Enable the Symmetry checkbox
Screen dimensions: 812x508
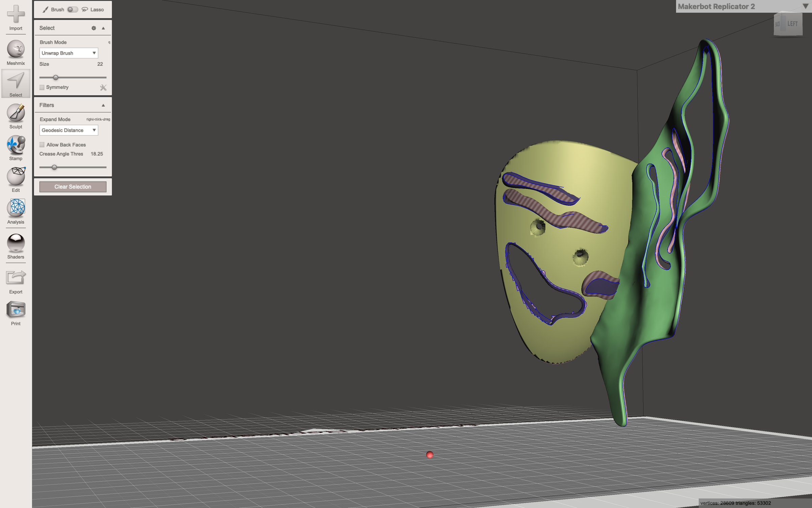(42, 87)
